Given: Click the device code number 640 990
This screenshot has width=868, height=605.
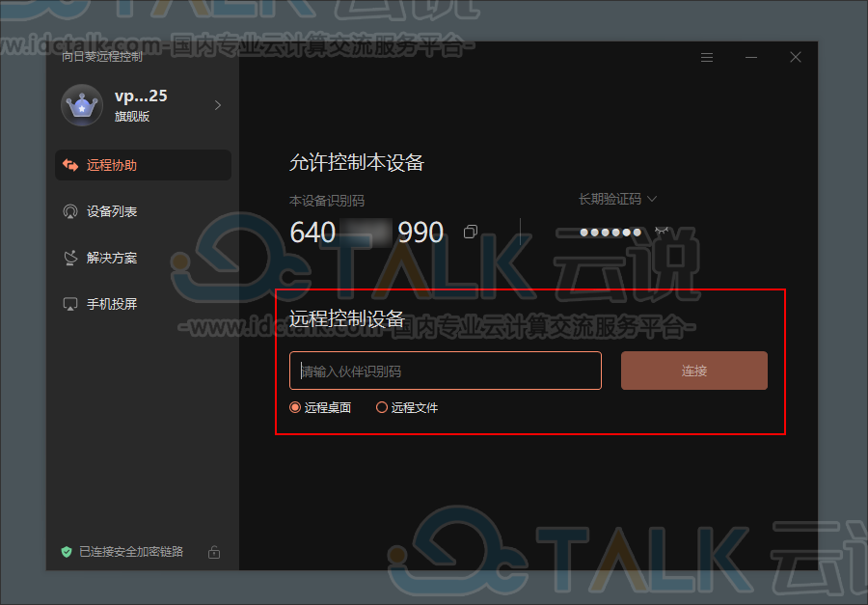Looking at the screenshot, I should [367, 233].
